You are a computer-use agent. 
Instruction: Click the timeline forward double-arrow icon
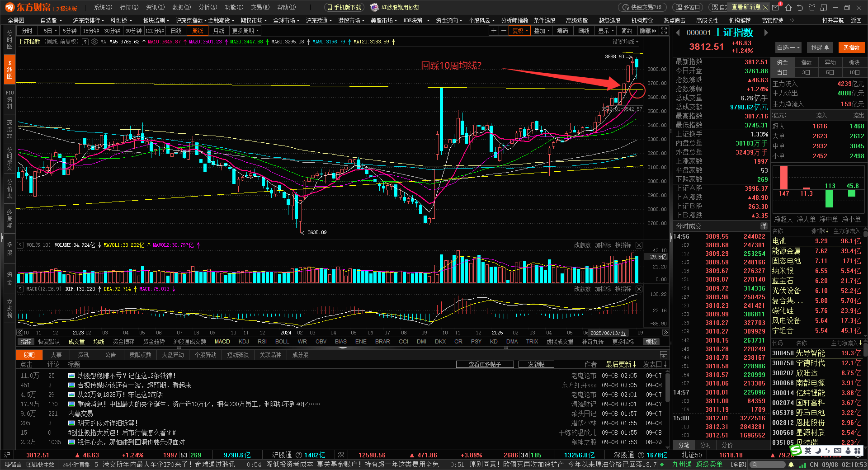[x=665, y=333]
